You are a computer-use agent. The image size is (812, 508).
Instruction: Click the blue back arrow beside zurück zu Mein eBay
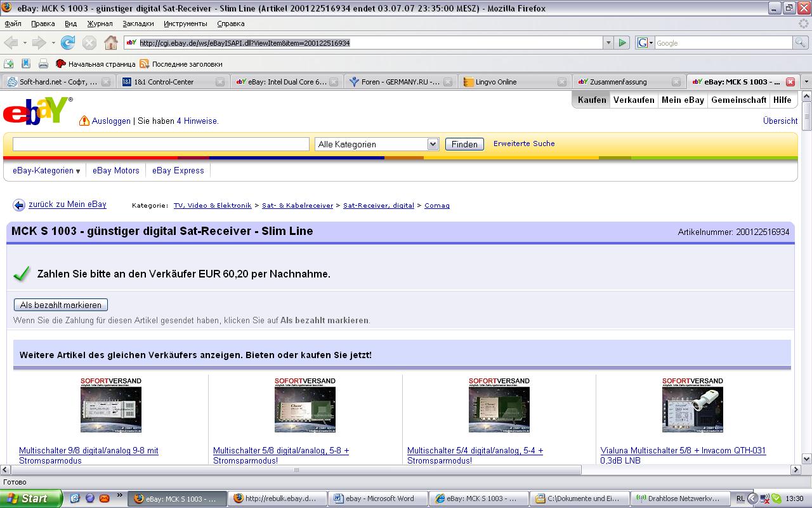(19, 205)
